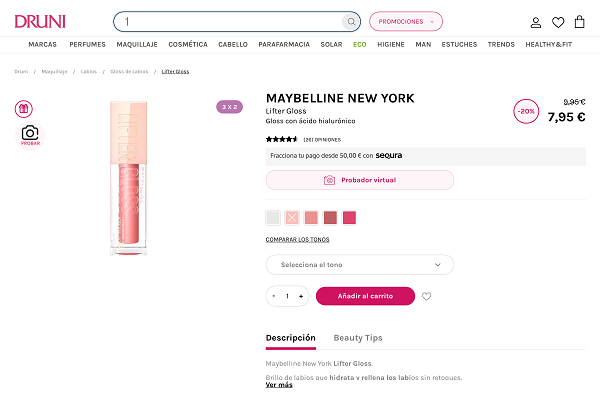
Task: Switch to the Beauty Tips tab
Action: (x=358, y=338)
